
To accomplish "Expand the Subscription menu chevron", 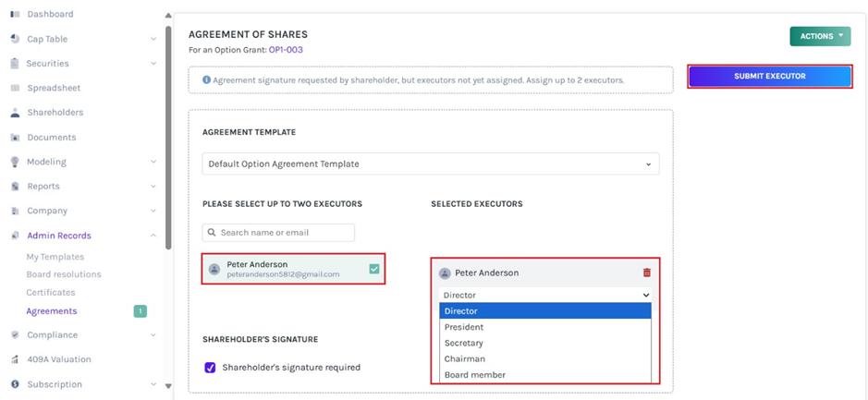I will pos(153,384).
